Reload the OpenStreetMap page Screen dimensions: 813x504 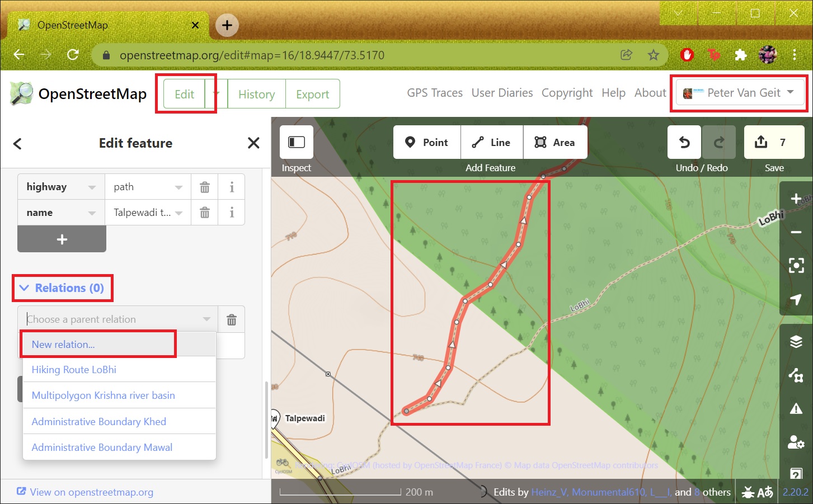point(73,55)
